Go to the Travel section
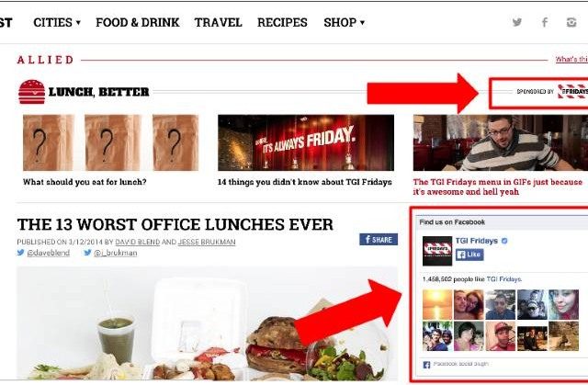The height and width of the screenshot is (385, 588). pyautogui.click(x=219, y=22)
